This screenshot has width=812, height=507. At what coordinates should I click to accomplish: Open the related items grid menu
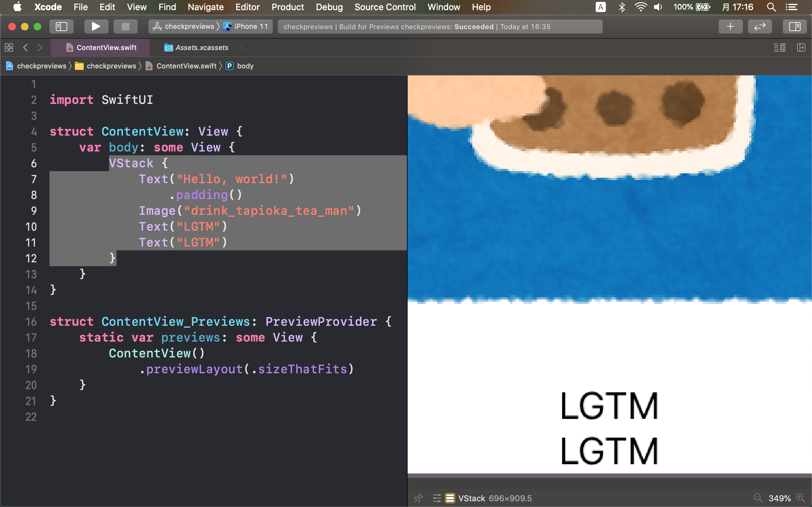click(9, 48)
